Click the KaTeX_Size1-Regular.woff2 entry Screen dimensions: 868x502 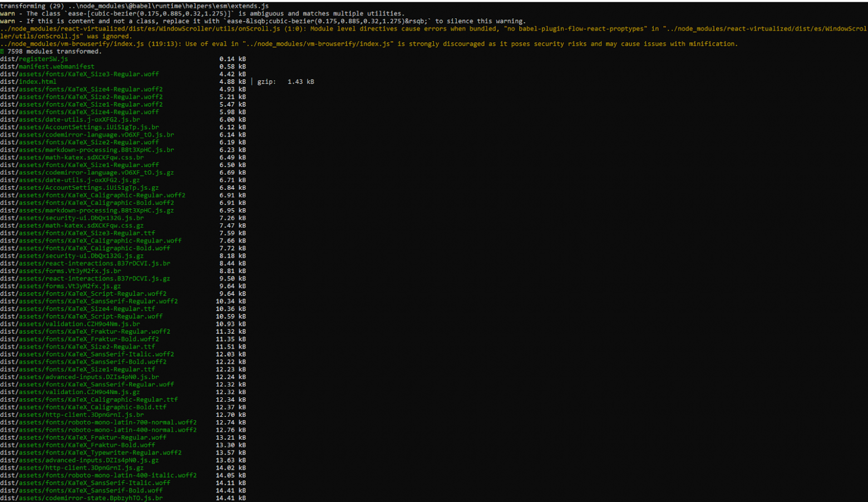click(81, 105)
